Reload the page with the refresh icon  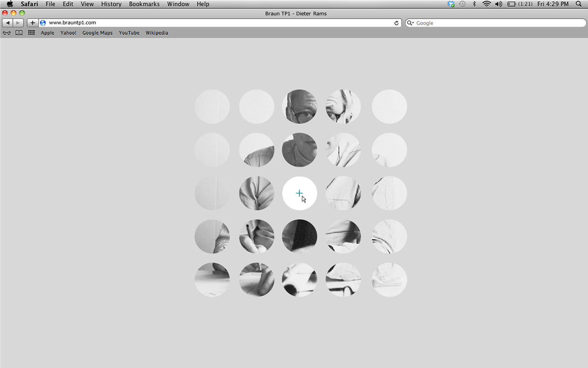(396, 23)
